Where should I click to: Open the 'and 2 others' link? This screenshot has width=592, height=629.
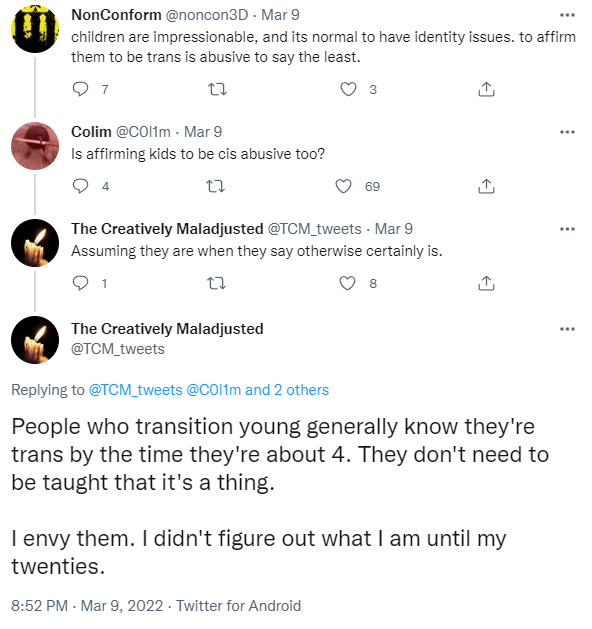click(287, 390)
